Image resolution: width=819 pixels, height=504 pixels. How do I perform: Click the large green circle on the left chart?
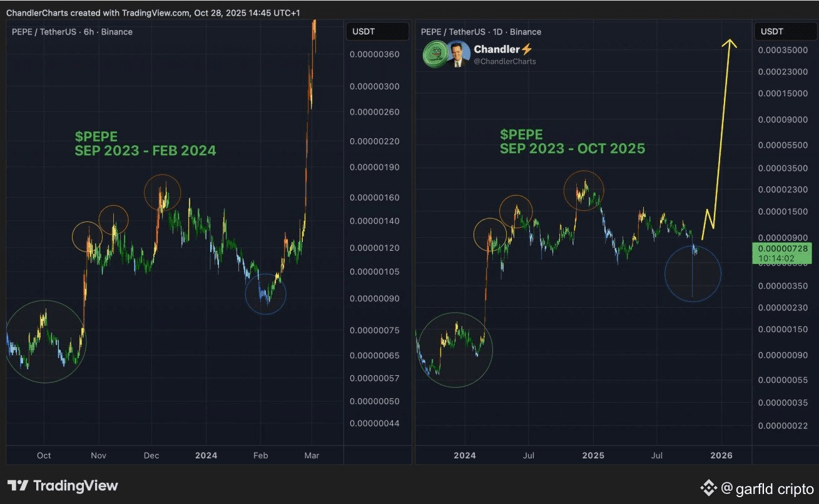(45, 341)
